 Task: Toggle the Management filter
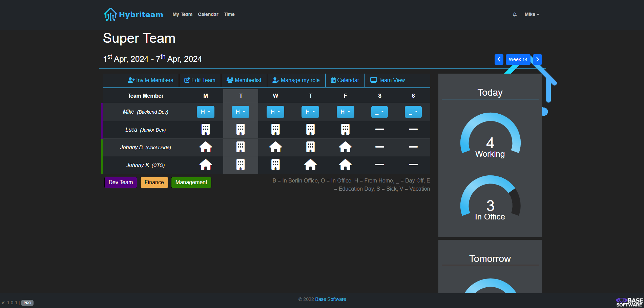tap(191, 182)
